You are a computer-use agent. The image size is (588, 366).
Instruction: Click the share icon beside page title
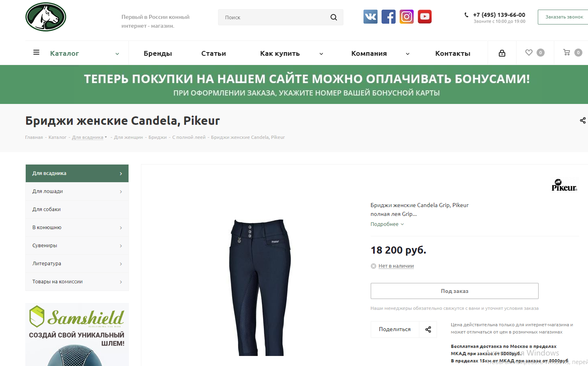pyautogui.click(x=583, y=120)
